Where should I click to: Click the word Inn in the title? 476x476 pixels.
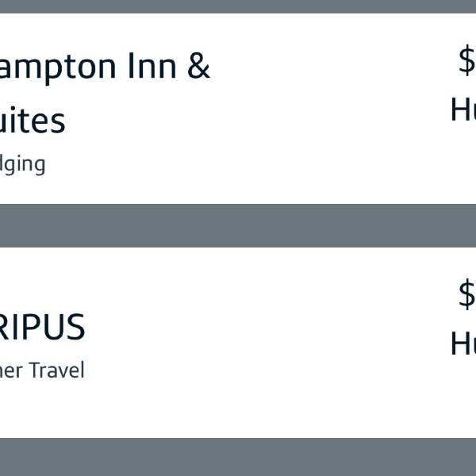pyautogui.click(x=152, y=67)
